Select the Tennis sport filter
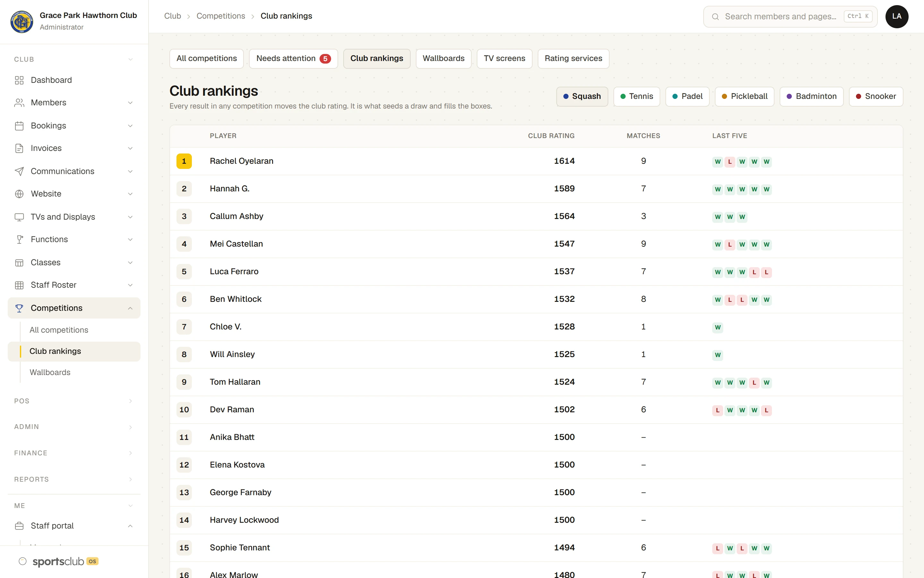Image resolution: width=924 pixels, height=578 pixels. 637,96
